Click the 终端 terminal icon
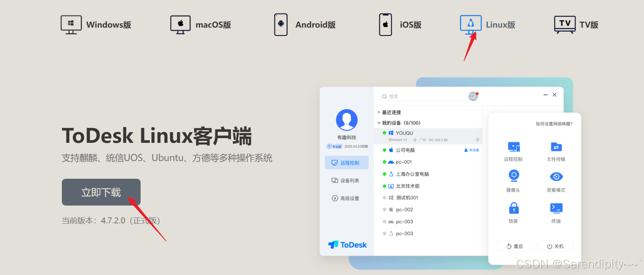Screen dimensions: 644x275 click(556, 208)
